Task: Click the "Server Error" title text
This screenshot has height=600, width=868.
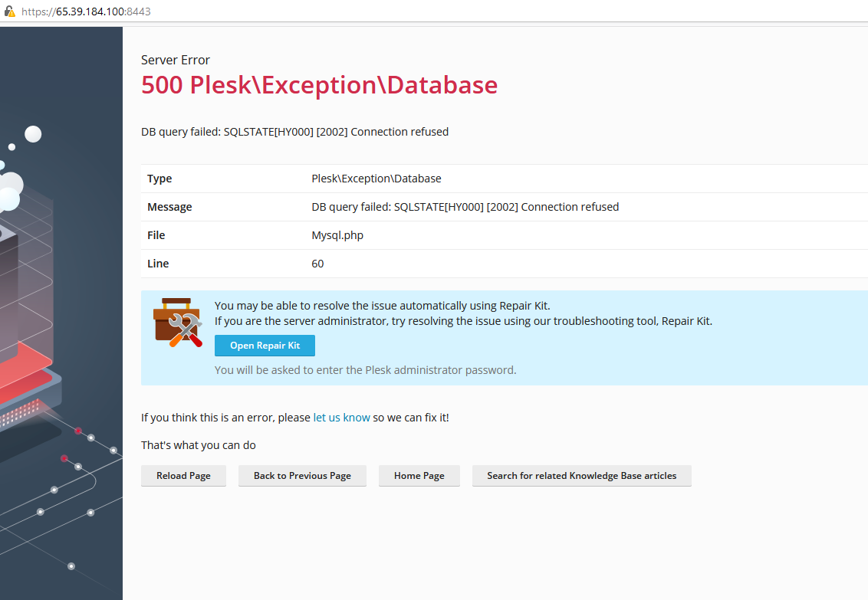Action: point(176,60)
